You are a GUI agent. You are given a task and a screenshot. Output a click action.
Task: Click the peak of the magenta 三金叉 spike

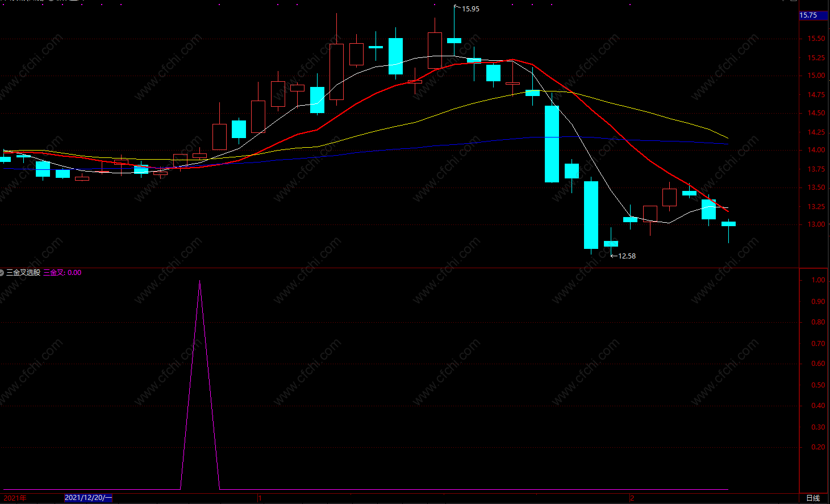(x=199, y=282)
